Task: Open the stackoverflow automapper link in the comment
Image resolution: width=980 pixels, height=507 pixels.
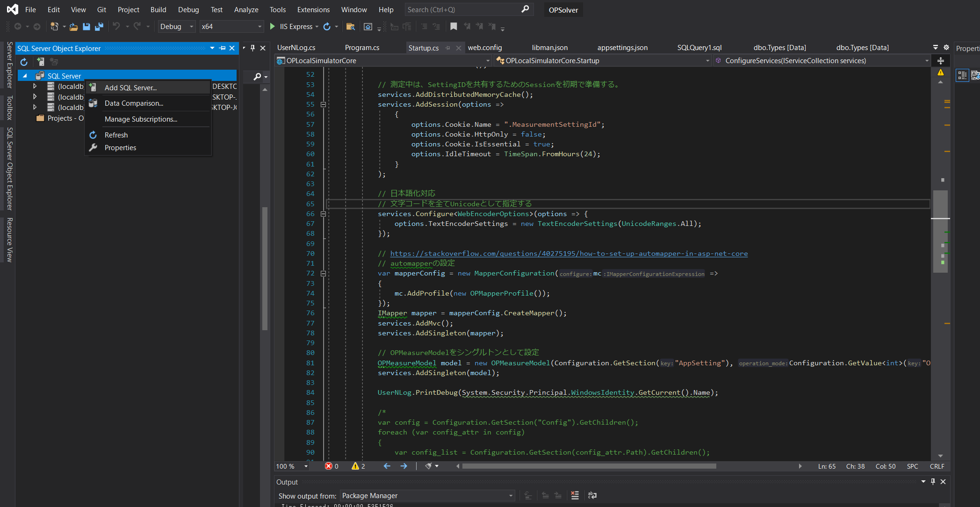Action: tap(569, 253)
